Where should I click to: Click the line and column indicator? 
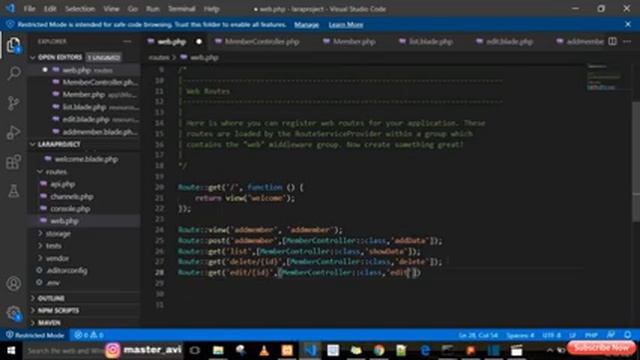pos(478,335)
